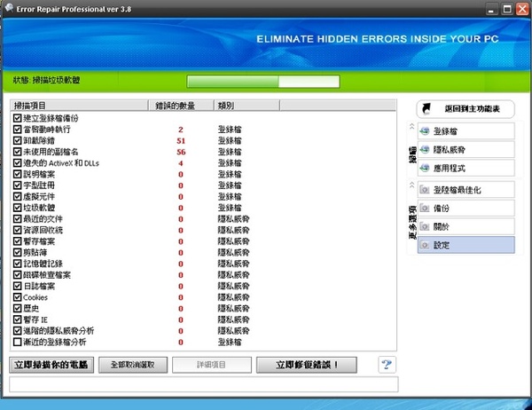Sort by the 掃描項目 column header
The image size is (532, 410).
point(80,106)
